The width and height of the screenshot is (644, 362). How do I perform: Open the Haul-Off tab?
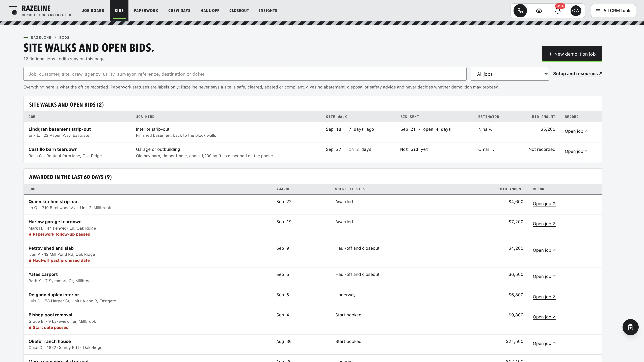209,11
